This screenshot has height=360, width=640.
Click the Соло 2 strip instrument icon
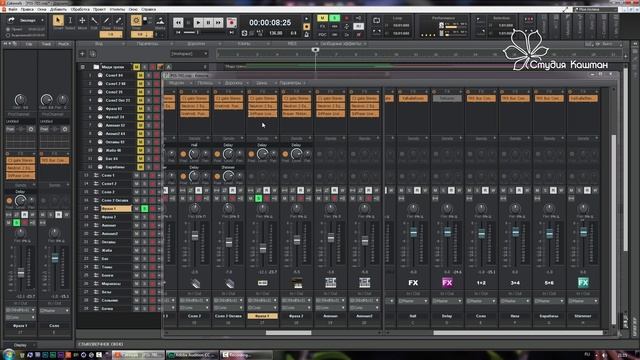pyautogui.click(x=195, y=282)
